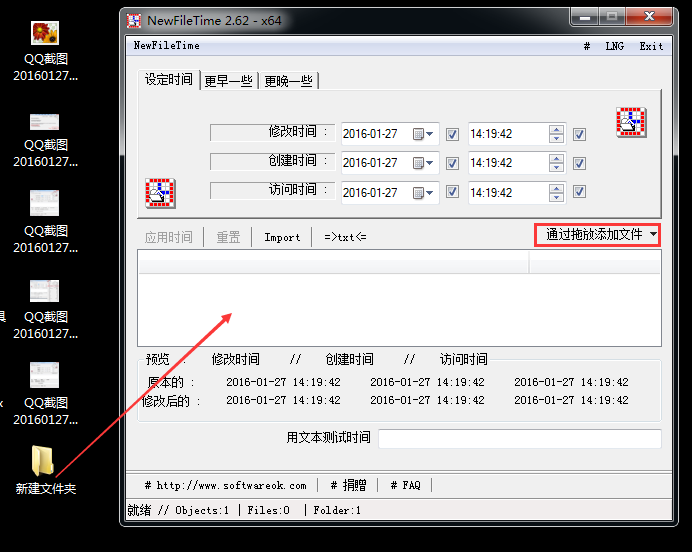Screen dimensions: 692x552
Task: Click the clock icon at bottom left
Action: (x=161, y=192)
